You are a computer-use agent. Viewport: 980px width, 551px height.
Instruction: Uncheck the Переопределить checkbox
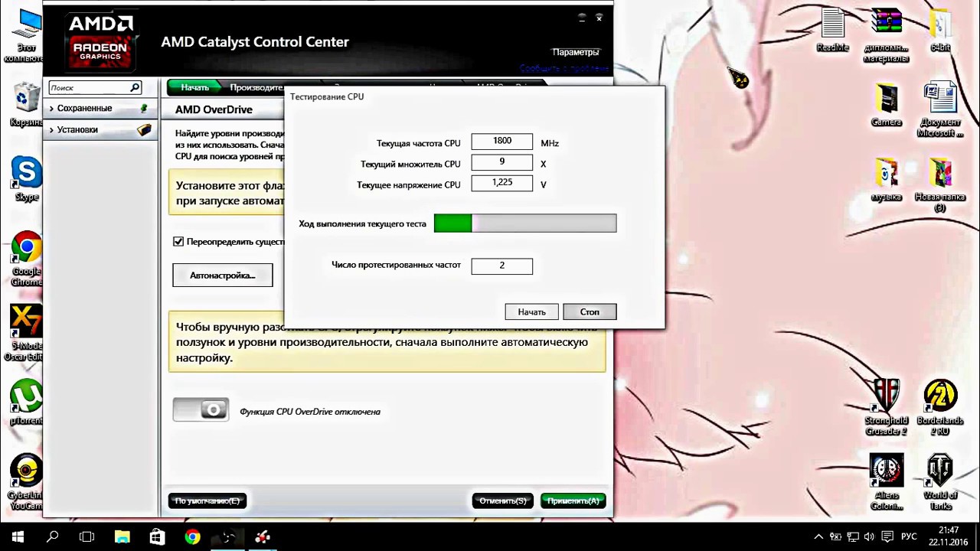(178, 241)
